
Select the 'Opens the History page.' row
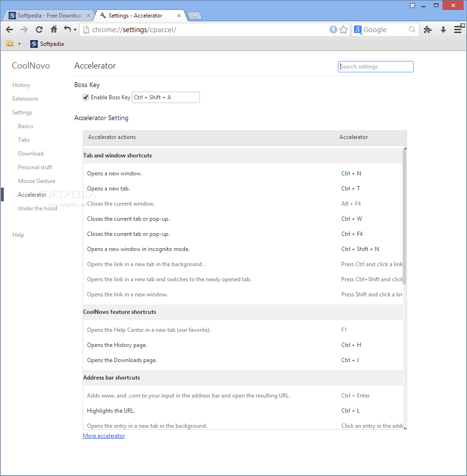click(x=243, y=345)
